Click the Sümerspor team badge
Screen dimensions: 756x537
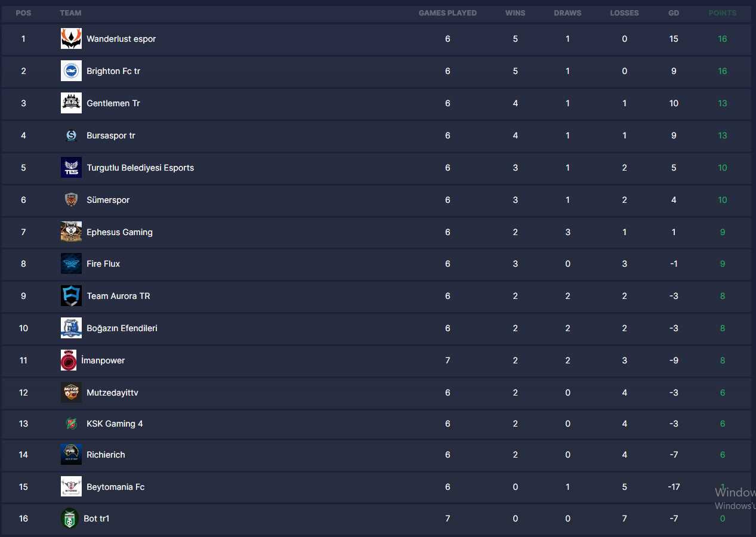click(x=71, y=200)
